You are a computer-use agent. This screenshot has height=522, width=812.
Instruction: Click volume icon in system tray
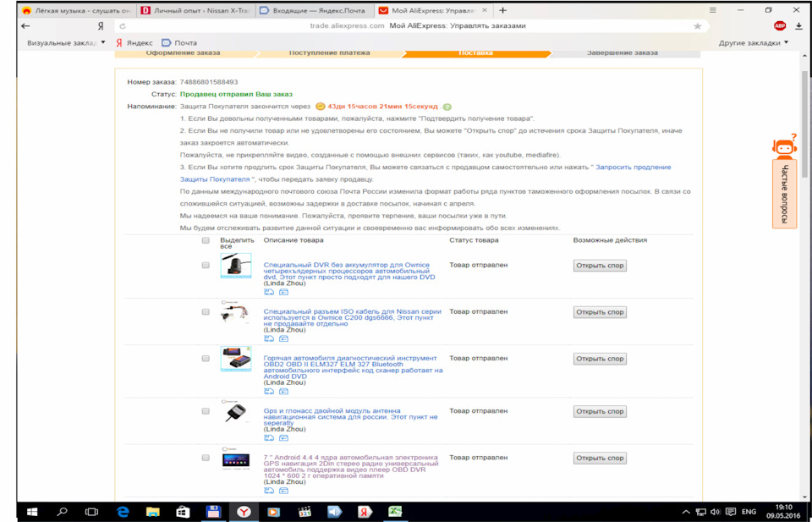tap(716, 512)
